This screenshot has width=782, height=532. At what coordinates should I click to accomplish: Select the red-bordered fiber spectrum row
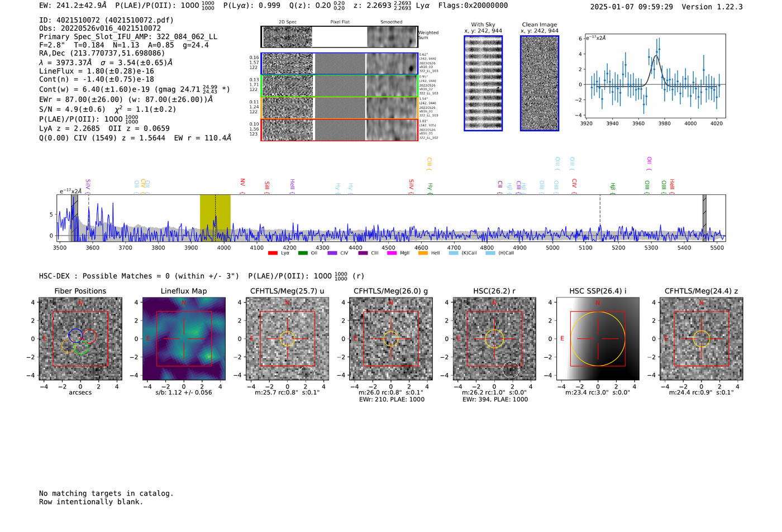pyautogui.click(x=340, y=130)
